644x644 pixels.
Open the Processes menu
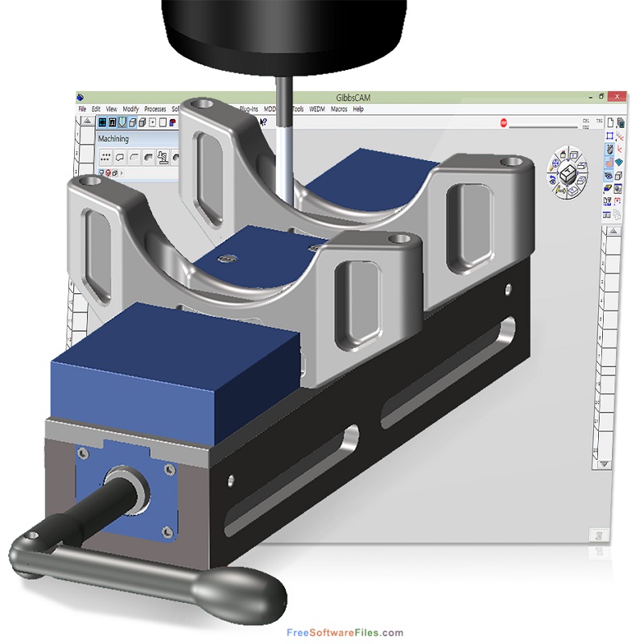155,109
